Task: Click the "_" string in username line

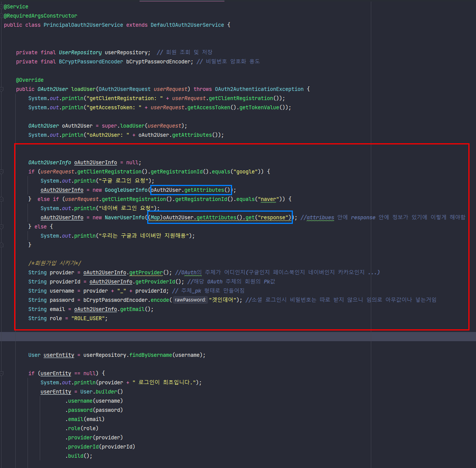Action: pyautogui.click(x=122, y=291)
